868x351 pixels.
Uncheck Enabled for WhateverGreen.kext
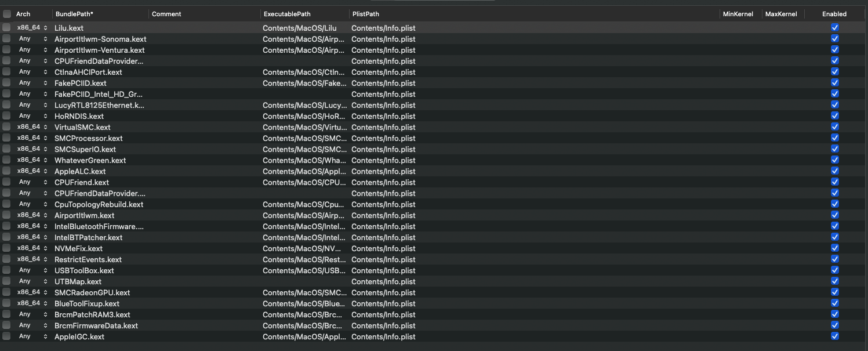834,160
